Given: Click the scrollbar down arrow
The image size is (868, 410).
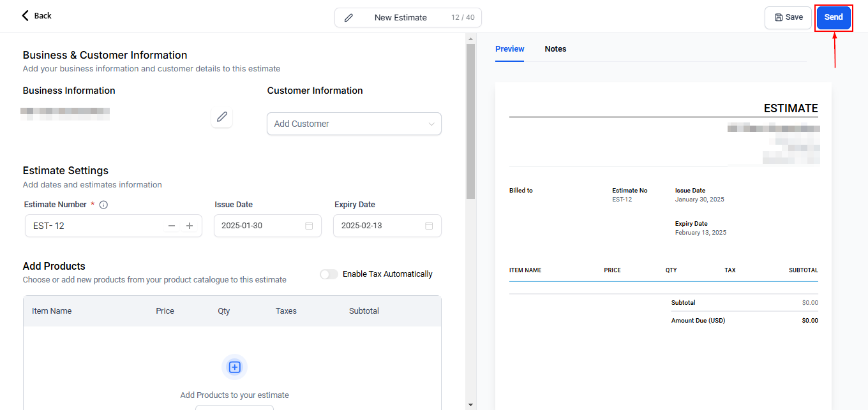Looking at the screenshot, I should click(471, 404).
